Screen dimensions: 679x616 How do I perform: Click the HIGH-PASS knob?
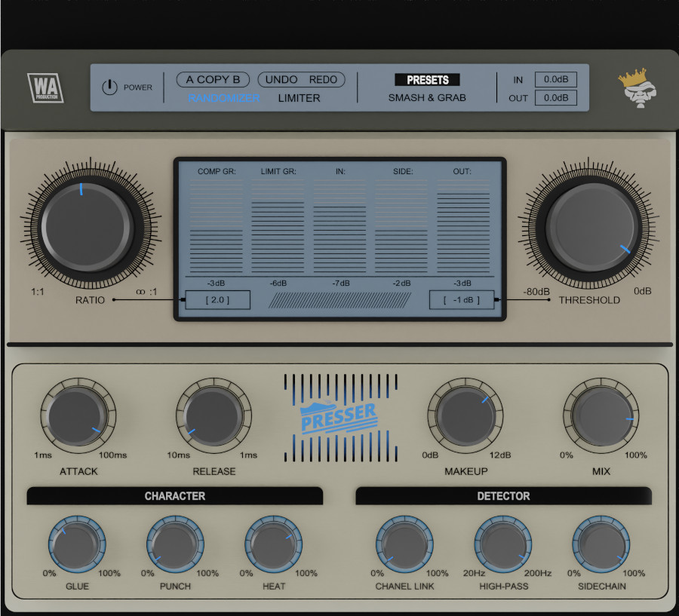[x=503, y=544]
